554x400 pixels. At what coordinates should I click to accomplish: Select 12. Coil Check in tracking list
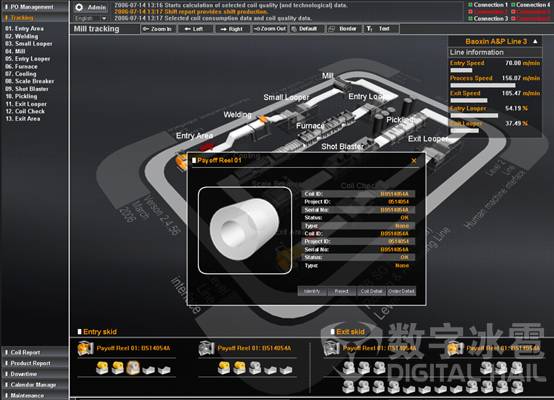pyautogui.click(x=25, y=111)
